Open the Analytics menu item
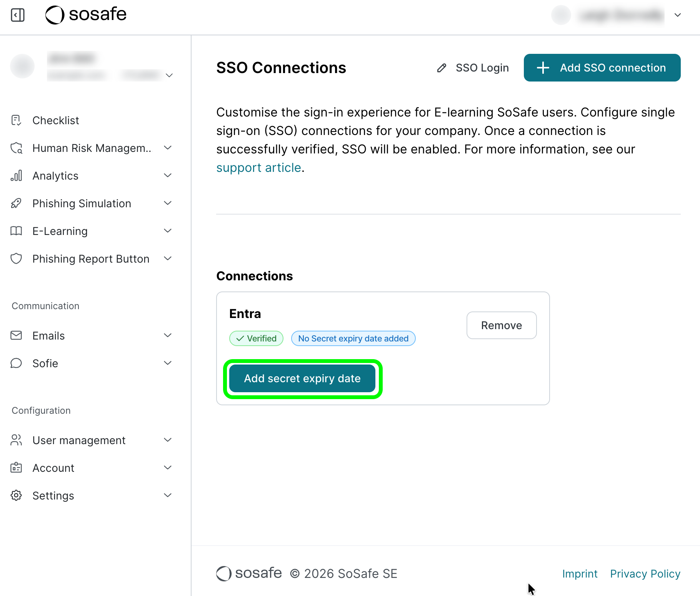 pyautogui.click(x=55, y=176)
